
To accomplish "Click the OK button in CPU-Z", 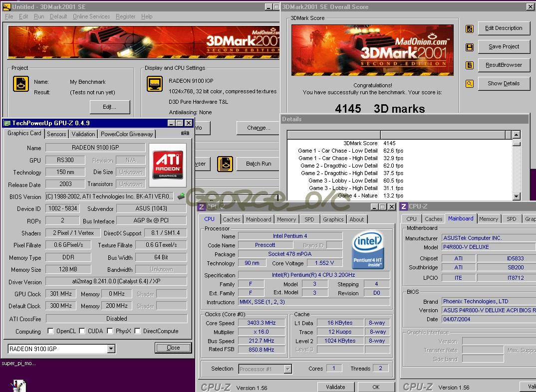I will coord(376,387).
